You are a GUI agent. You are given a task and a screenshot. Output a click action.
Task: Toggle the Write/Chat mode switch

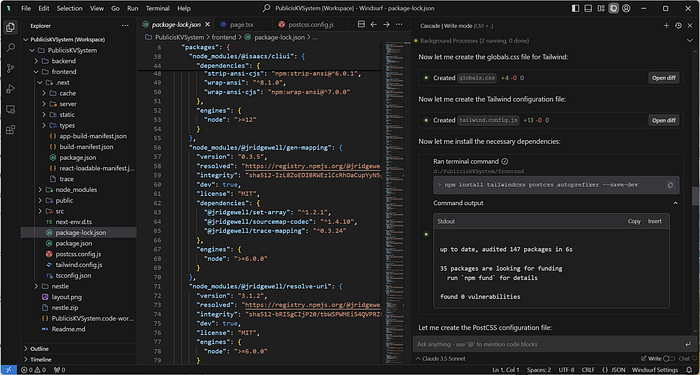669,358
